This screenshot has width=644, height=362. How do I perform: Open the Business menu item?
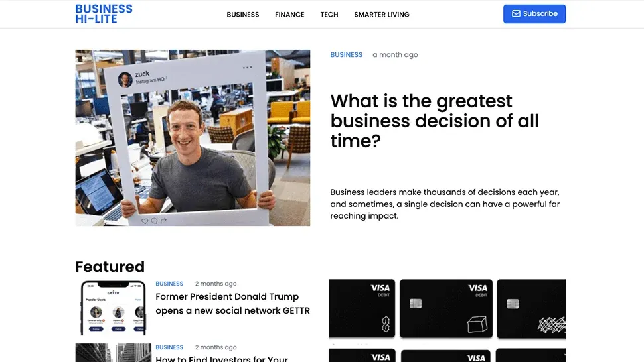click(243, 15)
